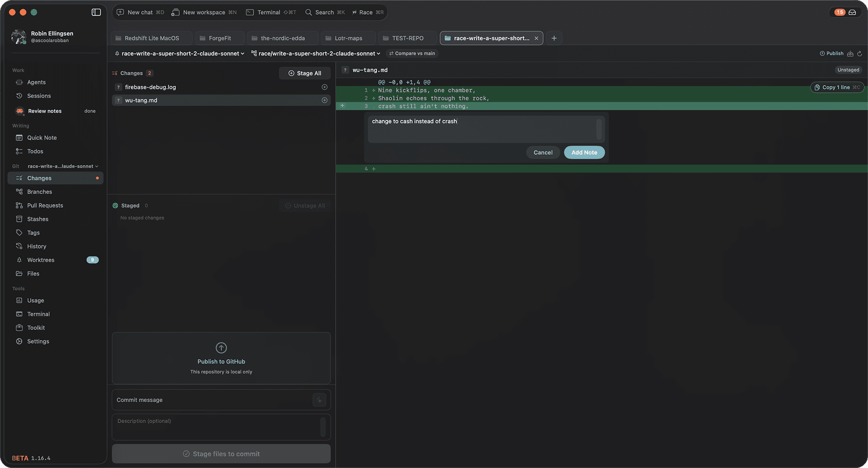This screenshot has width=868, height=468.
Task: Open Toolkit in the sidebar
Action: [56, 328]
